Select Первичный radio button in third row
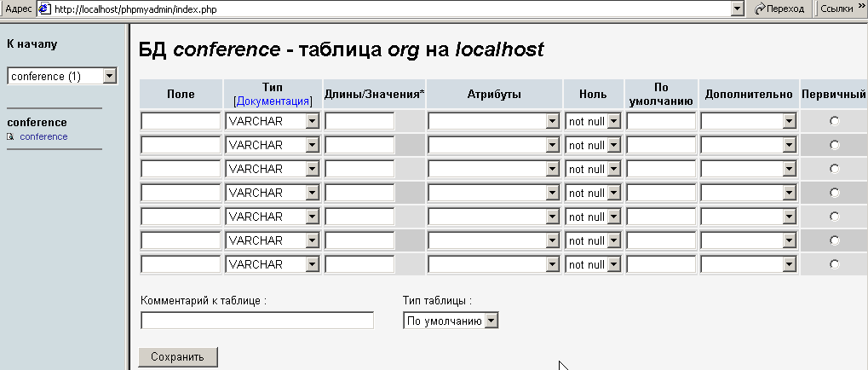The image size is (868, 370). point(834,169)
